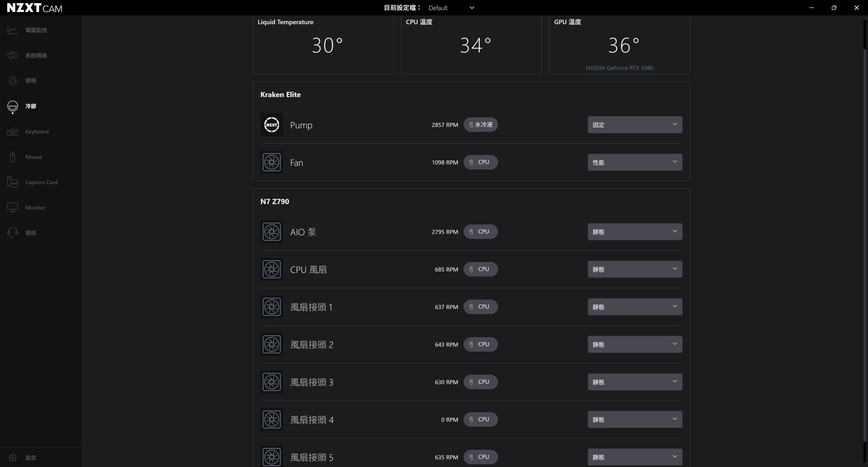Image resolution: width=868 pixels, height=467 pixels.
Task: Go to 設定 settings menu item
Action: coord(31,457)
